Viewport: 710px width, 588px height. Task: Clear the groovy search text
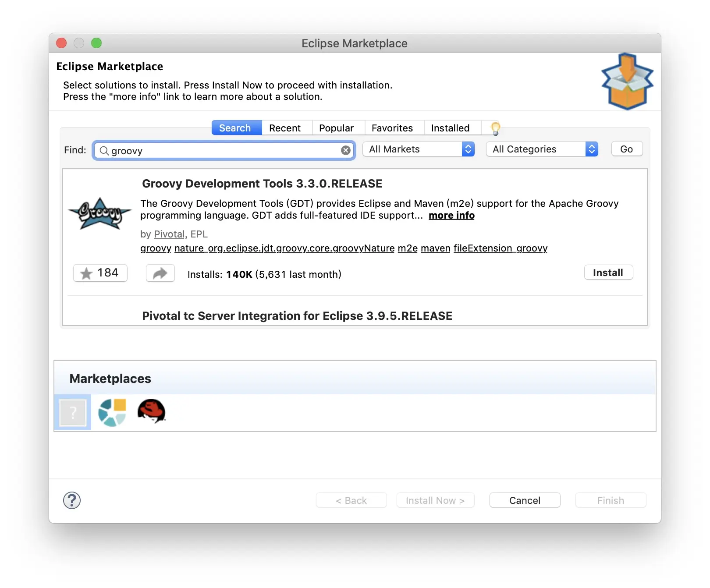(346, 150)
